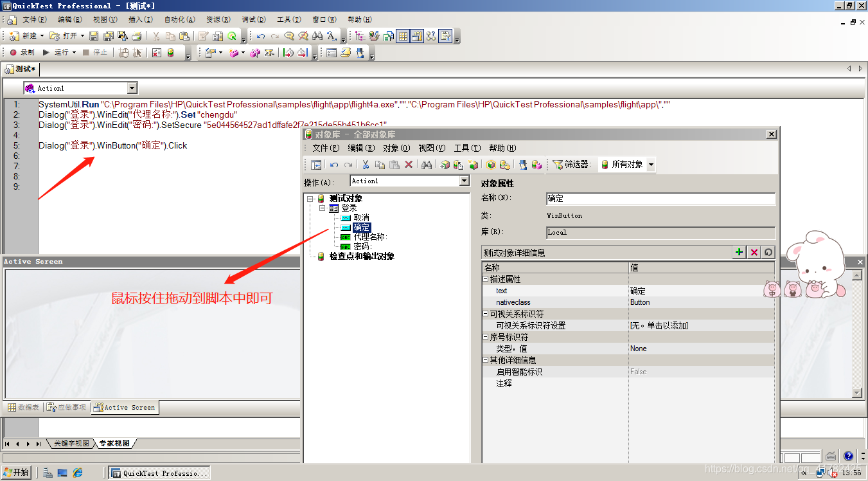Viewport: 868px width, 481px height.
Task: Click the checkpoint icon left of the cylinder
Action: (x=157, y=53)
